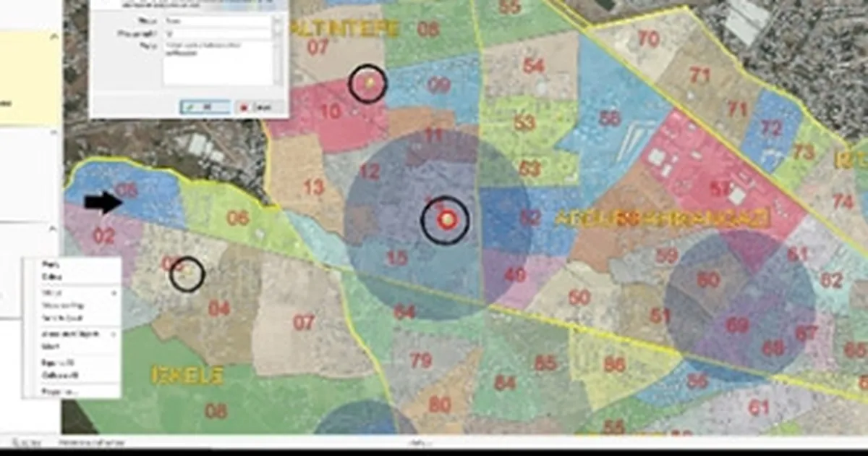Click the green checkmark icon on the OK button
The image size is (868, 456).
click(190, 106)
